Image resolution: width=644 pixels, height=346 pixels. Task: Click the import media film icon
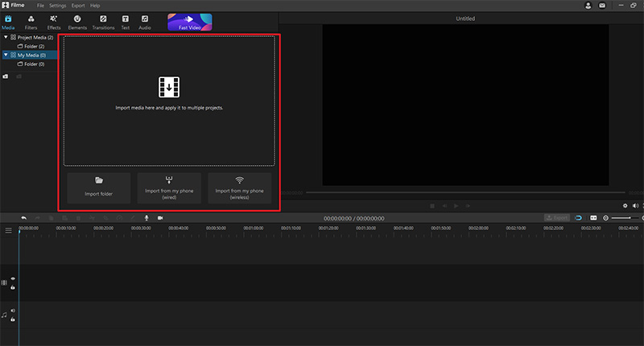[x=169, y=87]
